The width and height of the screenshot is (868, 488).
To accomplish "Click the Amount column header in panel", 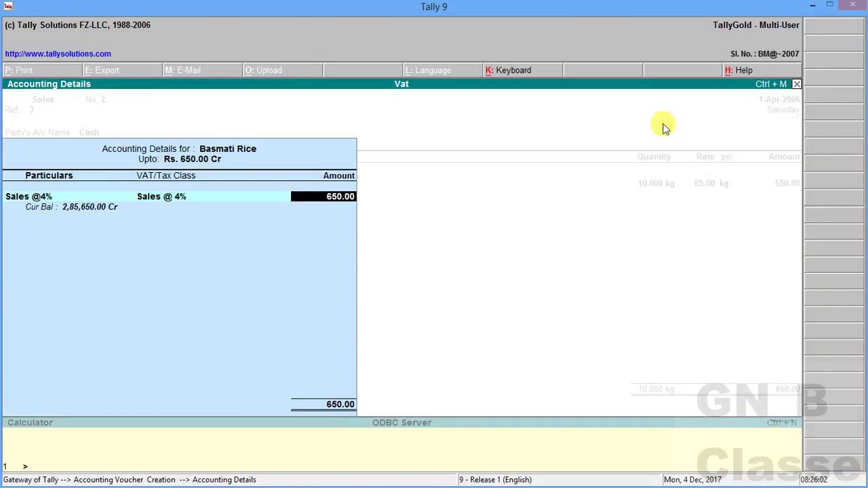I will pos(338,176).
